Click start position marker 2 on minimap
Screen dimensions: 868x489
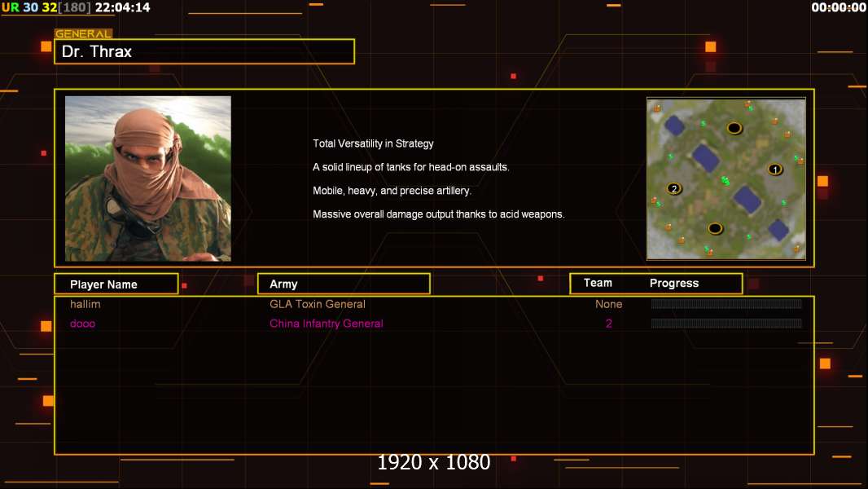click(x=673, y=189)
